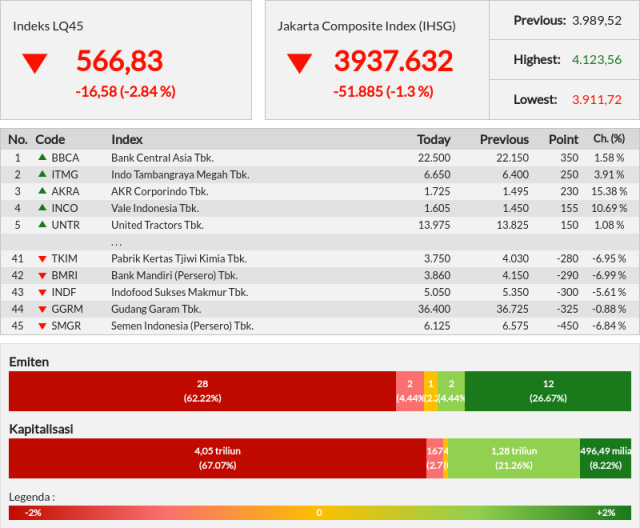
Task: Click 'Bank Central Asia Tbk.' name
Action: 162,158
